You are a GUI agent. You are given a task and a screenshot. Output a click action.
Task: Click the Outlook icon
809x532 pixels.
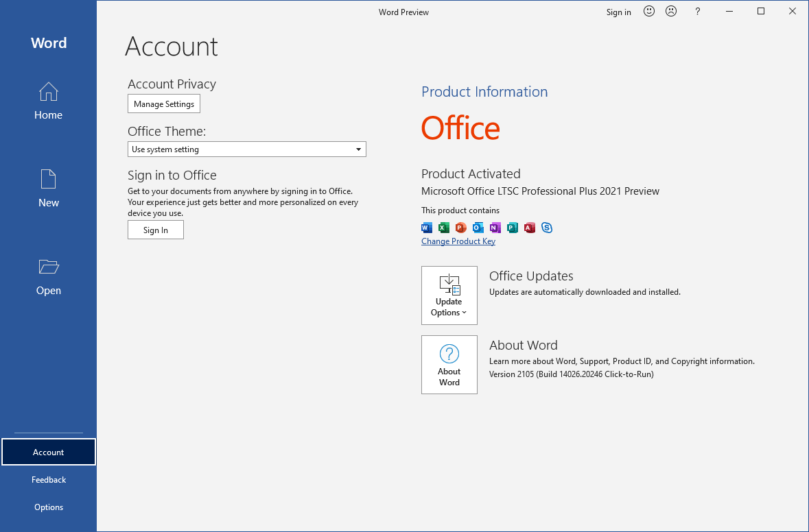pos(478,227)
